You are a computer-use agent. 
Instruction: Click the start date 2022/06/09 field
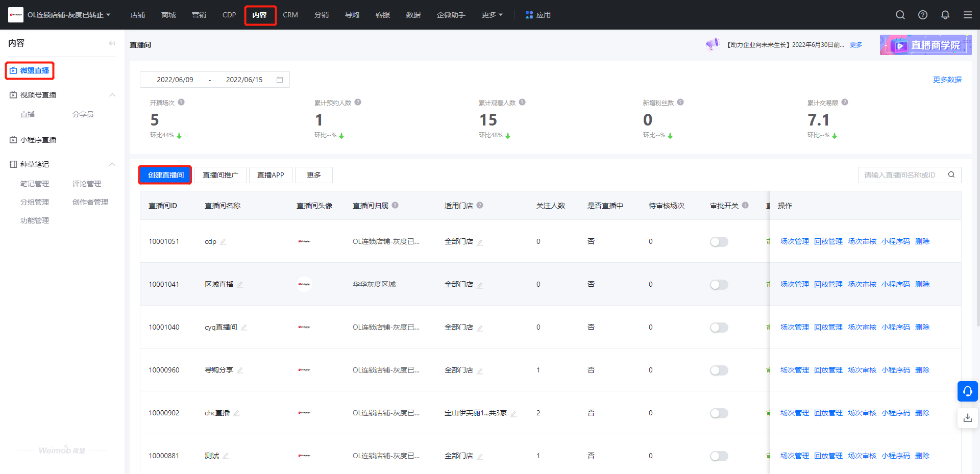[x=175, y=80]
